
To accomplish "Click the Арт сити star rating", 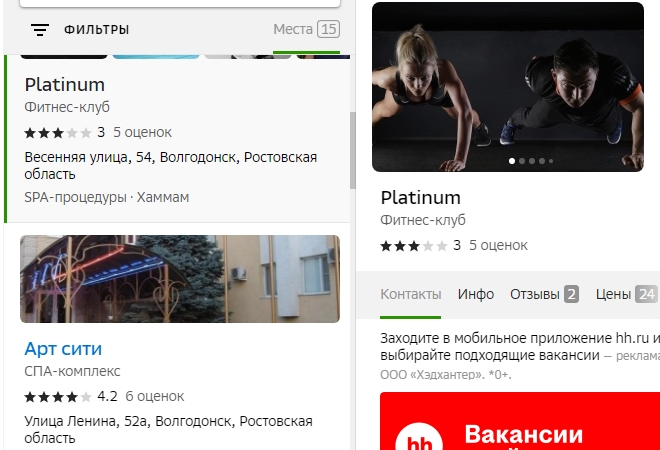I will [x=58, y=395].
